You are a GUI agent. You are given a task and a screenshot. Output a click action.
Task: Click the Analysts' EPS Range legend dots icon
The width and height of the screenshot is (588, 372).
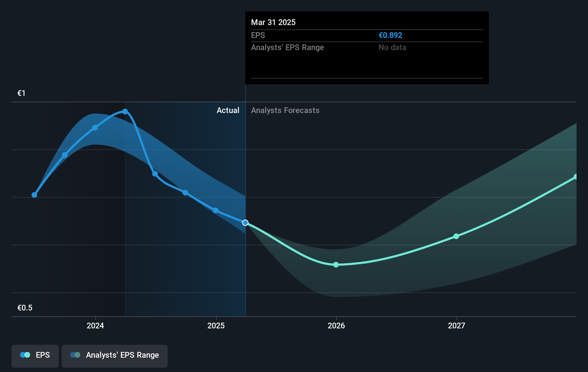75,355
